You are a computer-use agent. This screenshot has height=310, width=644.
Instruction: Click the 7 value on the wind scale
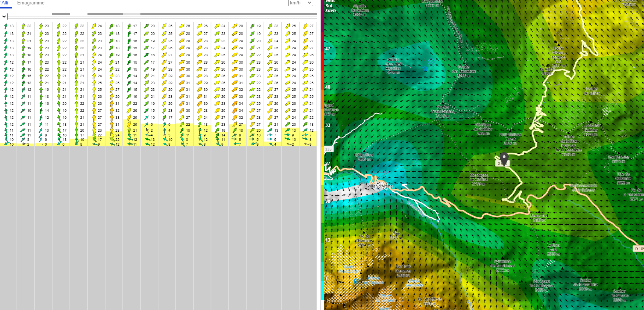tap(326, 278)
